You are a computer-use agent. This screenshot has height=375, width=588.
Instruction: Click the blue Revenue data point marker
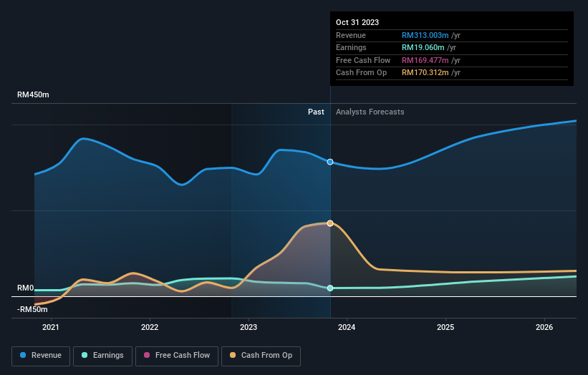tap(330, 162)
